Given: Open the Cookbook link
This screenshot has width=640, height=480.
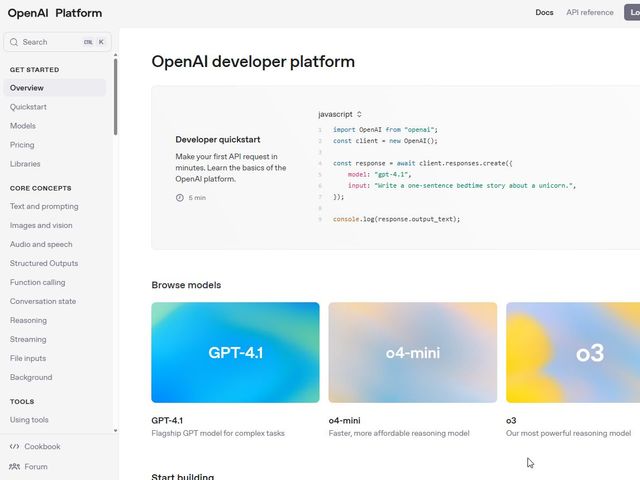Looking at the screenshot, I should [x=42, y=447].
